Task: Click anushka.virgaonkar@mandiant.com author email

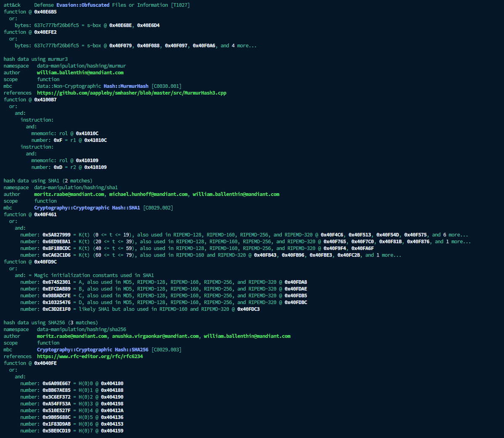Action: (x=155, y=336)
